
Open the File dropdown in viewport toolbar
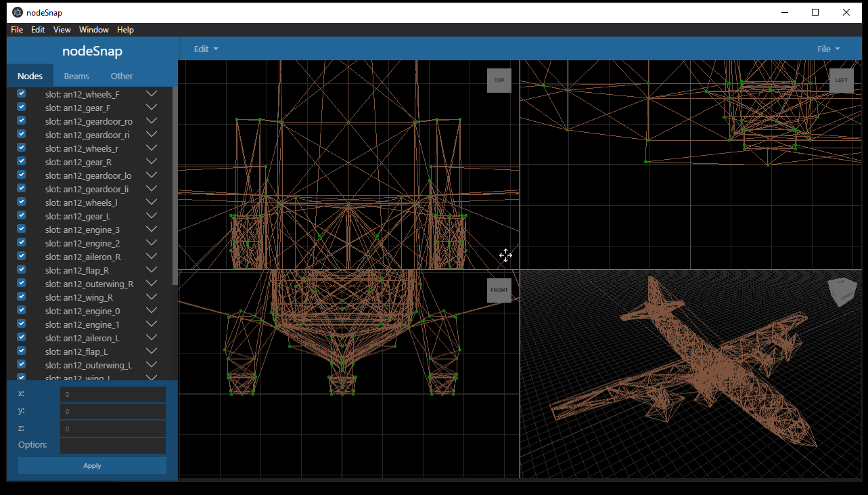pyautogui.click(x=828, y=49)
